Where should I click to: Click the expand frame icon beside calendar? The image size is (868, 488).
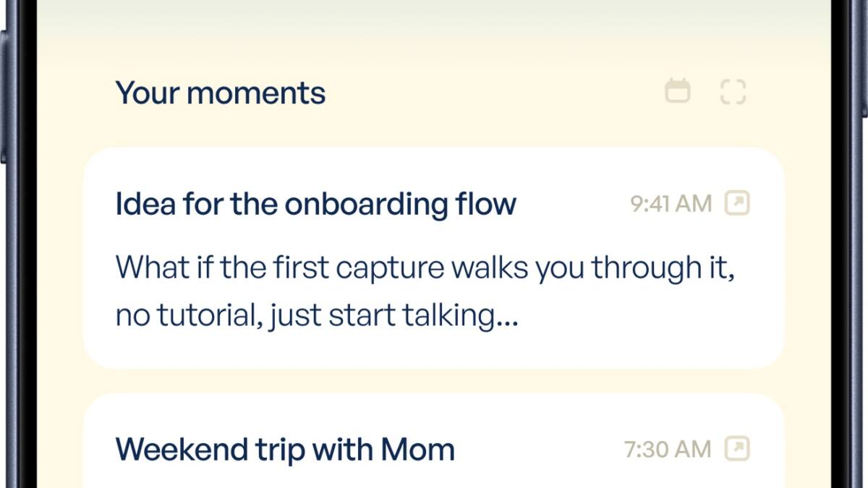coord(733,92)
